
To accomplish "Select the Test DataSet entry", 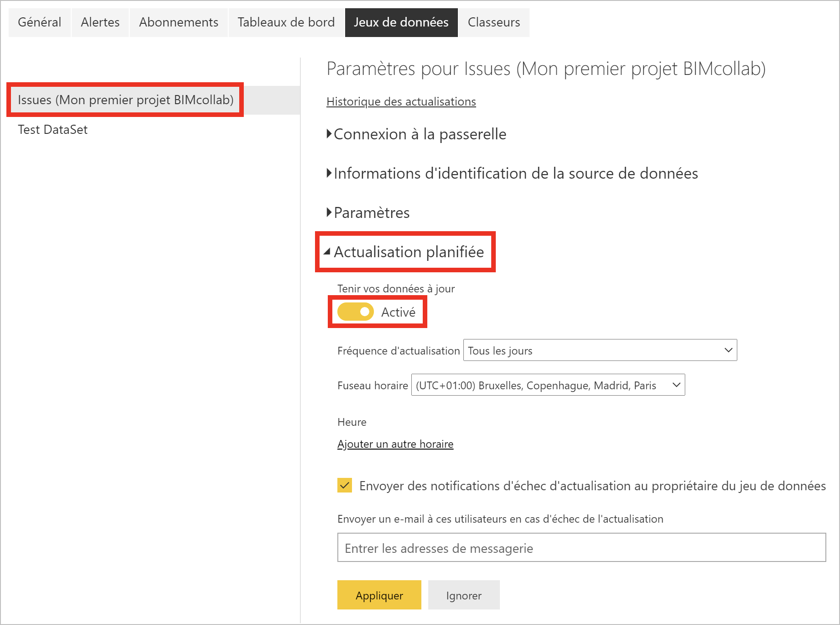I will (53, 130).
